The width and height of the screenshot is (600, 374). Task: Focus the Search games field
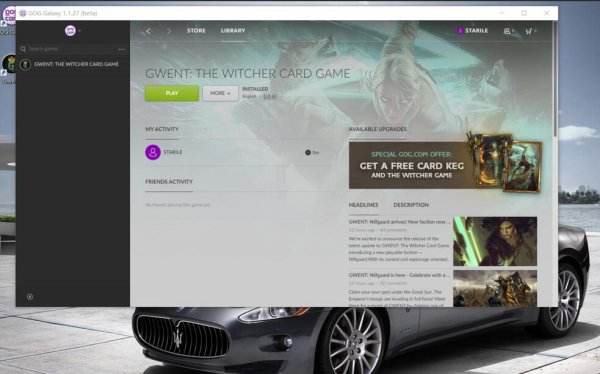pos(69,49)
